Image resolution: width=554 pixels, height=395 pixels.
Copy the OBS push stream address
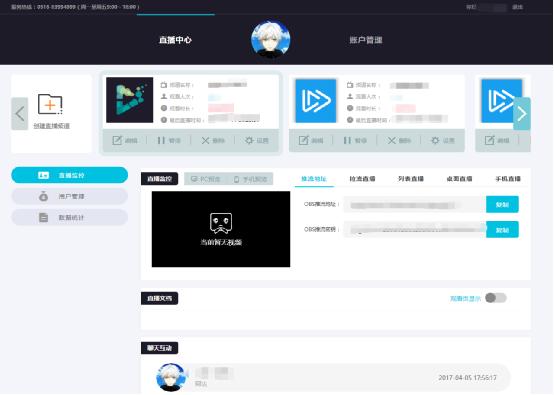[x=502, y=205]
